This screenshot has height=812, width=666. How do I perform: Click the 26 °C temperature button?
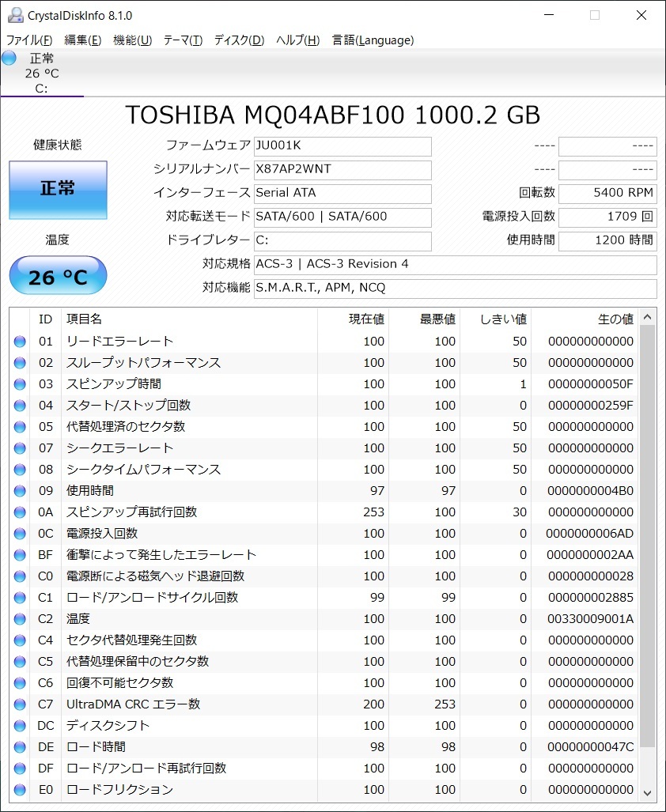pos(58,275)
